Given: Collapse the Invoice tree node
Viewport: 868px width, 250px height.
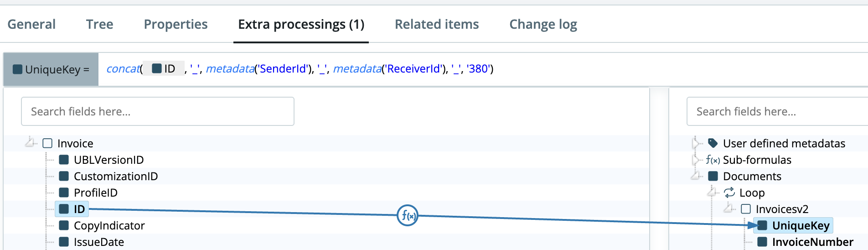Looking at the screenshot, I should (30, 142).
